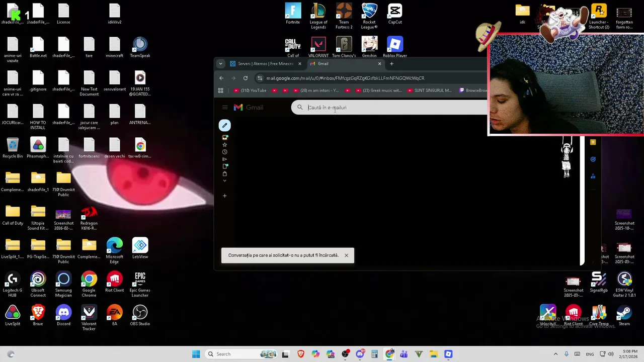Reload the Gmail page
This screenshot has width=644, height=362.
(x=246, y=78)
